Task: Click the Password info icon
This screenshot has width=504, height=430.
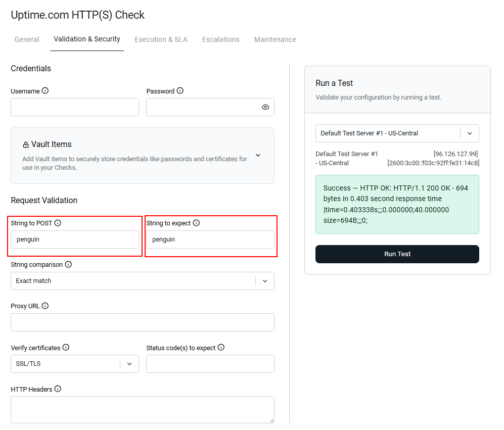Action: [180, 91]
